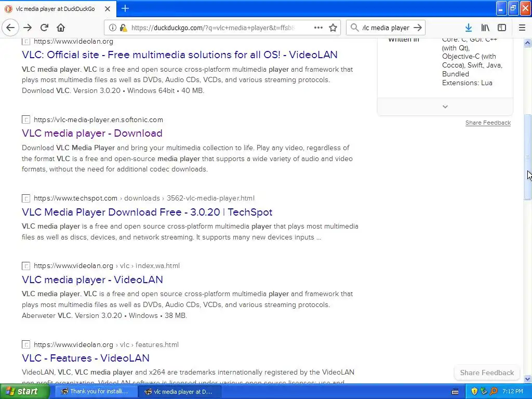Open the Library panel
532x399 pixels.
tap(485, 28)
